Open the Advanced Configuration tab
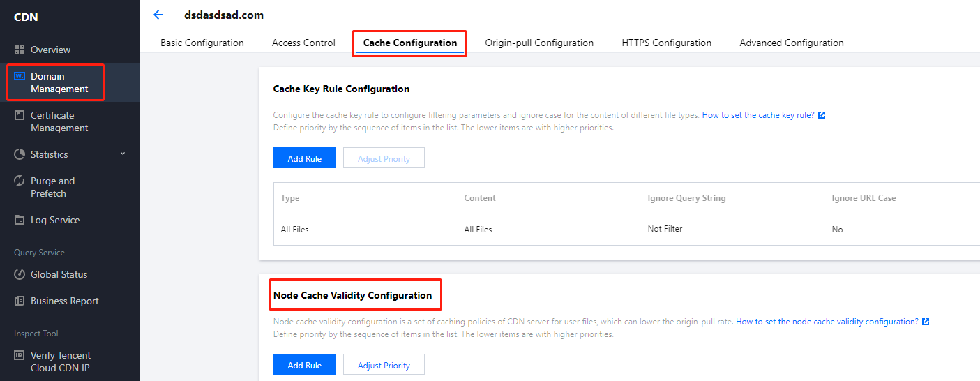 coord(792,43)
